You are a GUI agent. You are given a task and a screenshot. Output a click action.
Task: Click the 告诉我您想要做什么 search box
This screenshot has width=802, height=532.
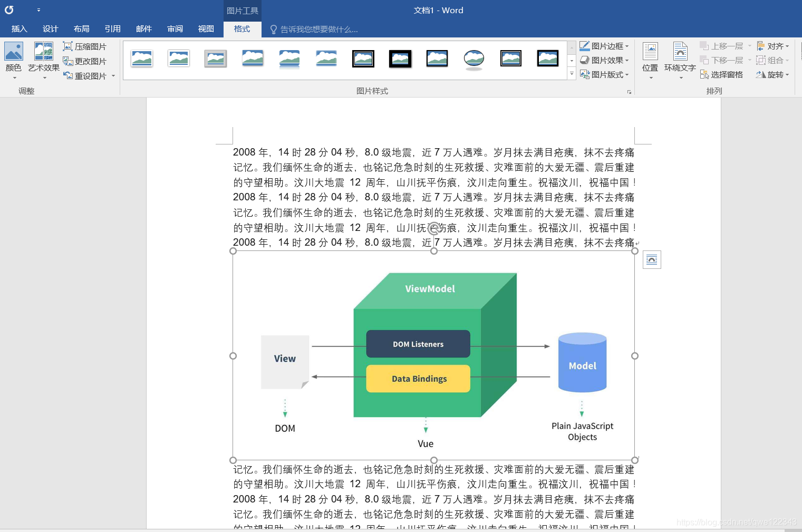pyautogui.click(x=314, y=30)
